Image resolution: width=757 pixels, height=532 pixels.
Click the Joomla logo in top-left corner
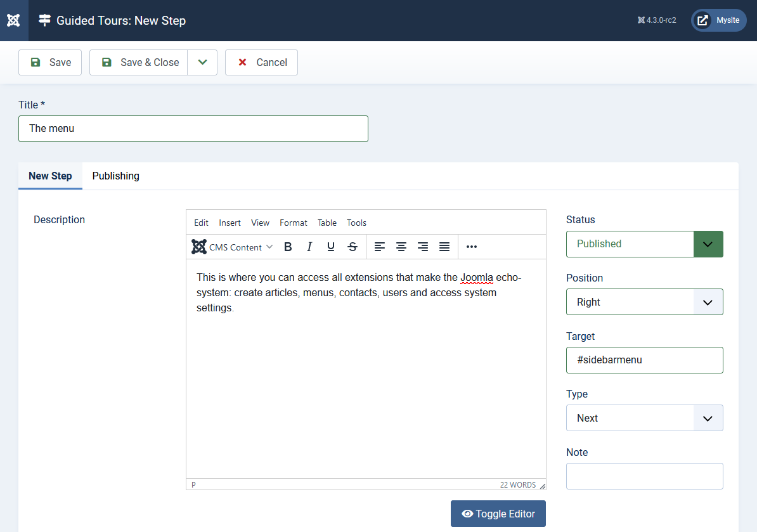13,20
